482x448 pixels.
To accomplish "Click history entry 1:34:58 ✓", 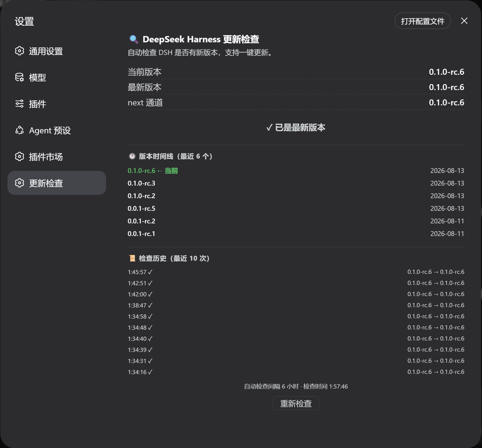I will 140,316.
